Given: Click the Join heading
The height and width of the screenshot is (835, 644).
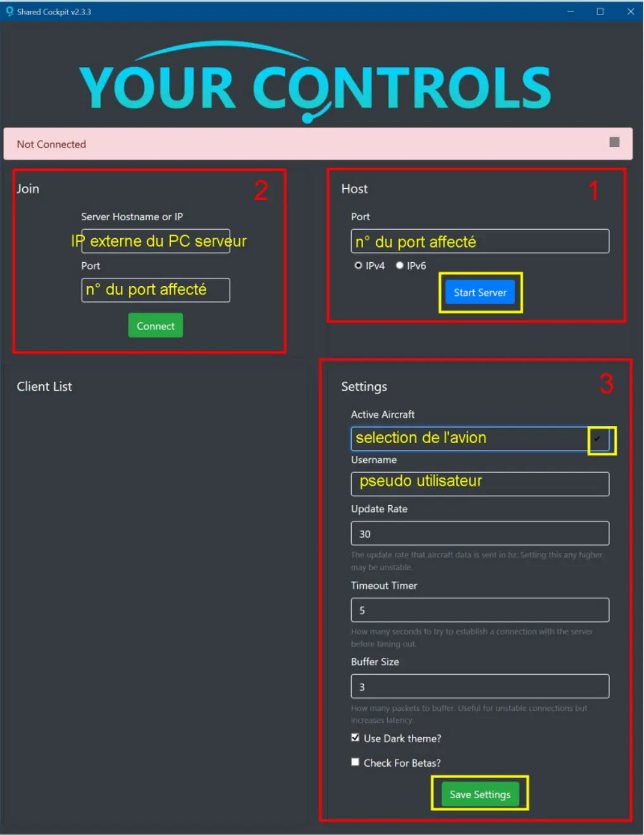Looking at the screenshot, I should (x=28, y=189).
